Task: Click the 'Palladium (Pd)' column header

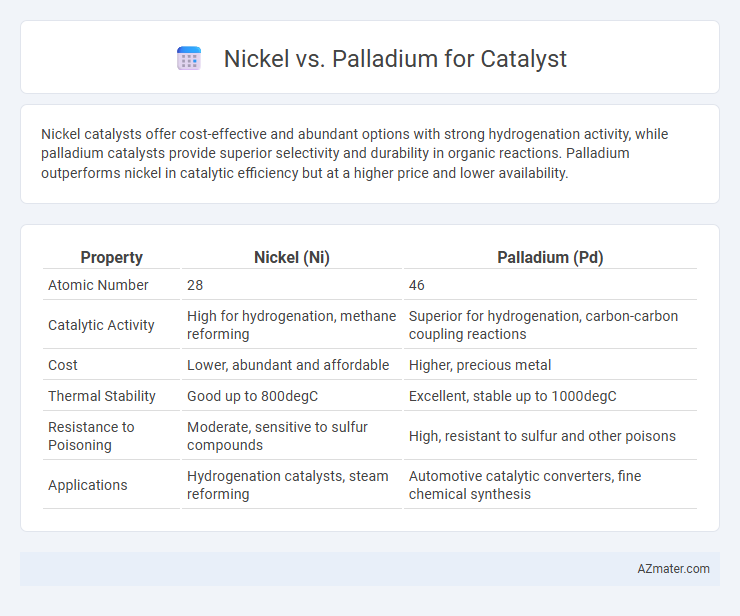Action: tap(550, 257)
